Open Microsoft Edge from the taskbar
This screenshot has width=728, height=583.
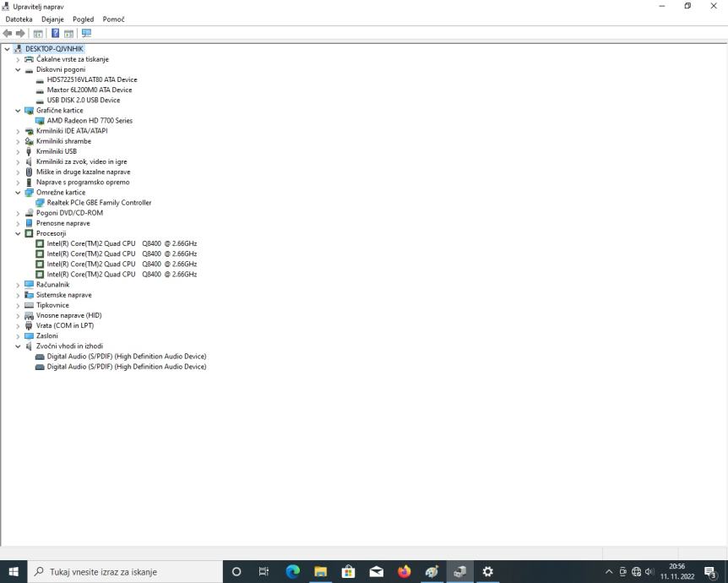[293, 572]
